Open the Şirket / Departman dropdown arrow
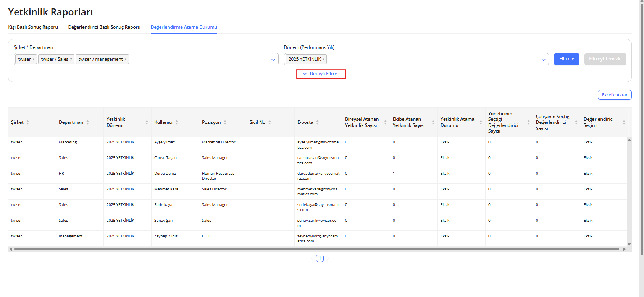This screenshot has width=644, height=297. (273, 60)
